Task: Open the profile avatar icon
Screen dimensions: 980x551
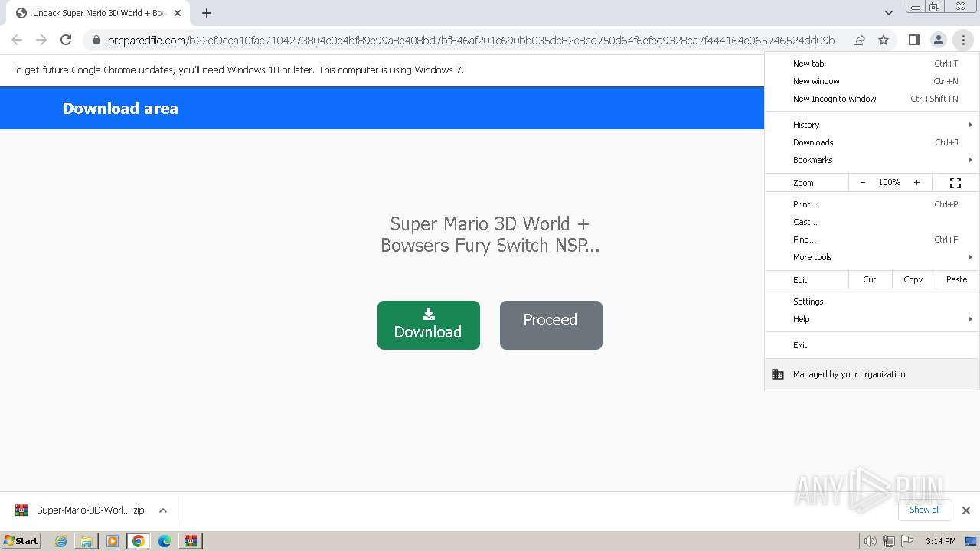Action: click(938, 40)
